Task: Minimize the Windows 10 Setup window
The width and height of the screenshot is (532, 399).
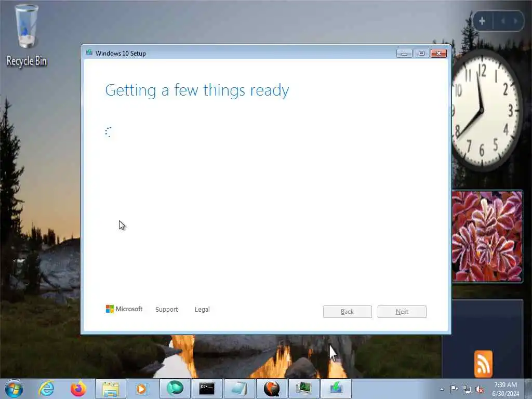Action: pos(404,54)
